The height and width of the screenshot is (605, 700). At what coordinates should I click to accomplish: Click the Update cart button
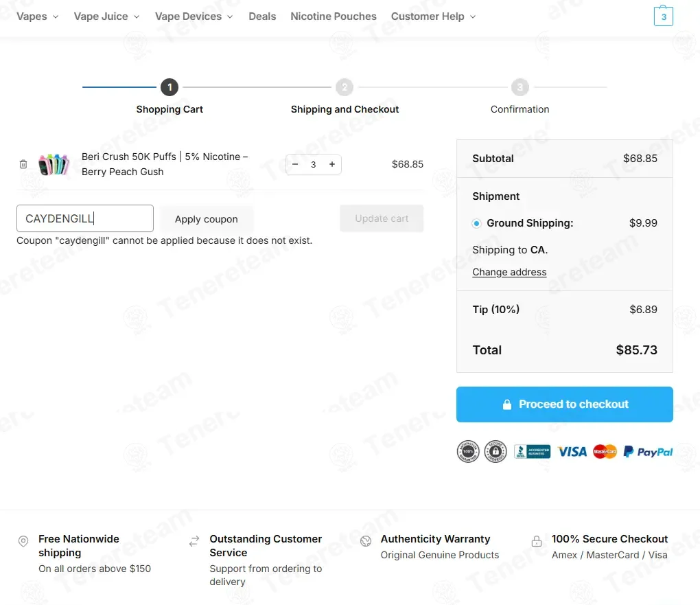(x=382, y=218)
